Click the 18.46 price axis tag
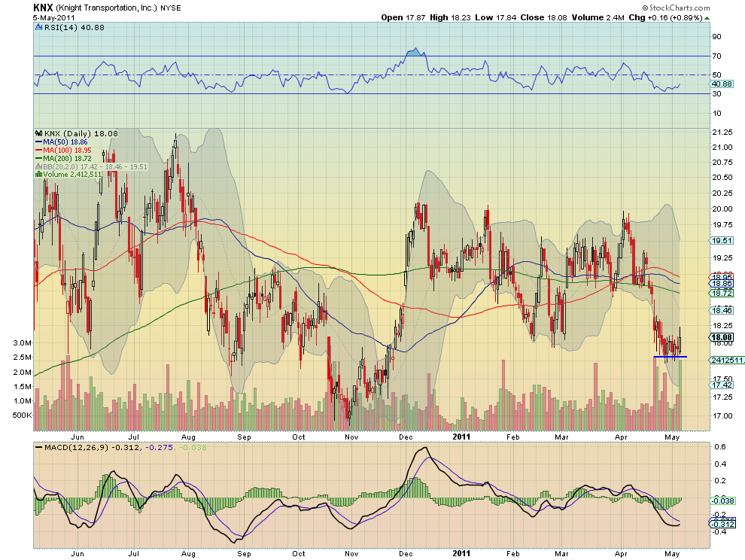Screen dimensions: 745x560 [721, 310]
